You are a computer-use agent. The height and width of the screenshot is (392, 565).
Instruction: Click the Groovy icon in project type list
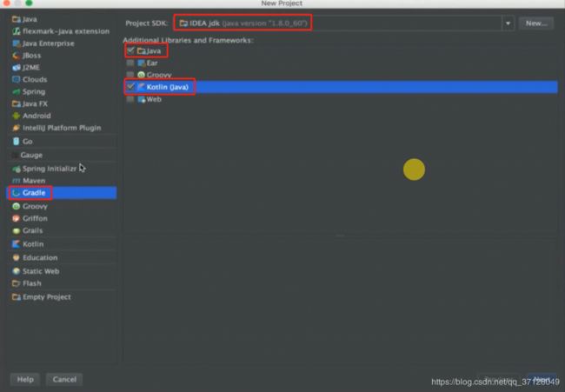pyautogui.click(x=17, y=206)
